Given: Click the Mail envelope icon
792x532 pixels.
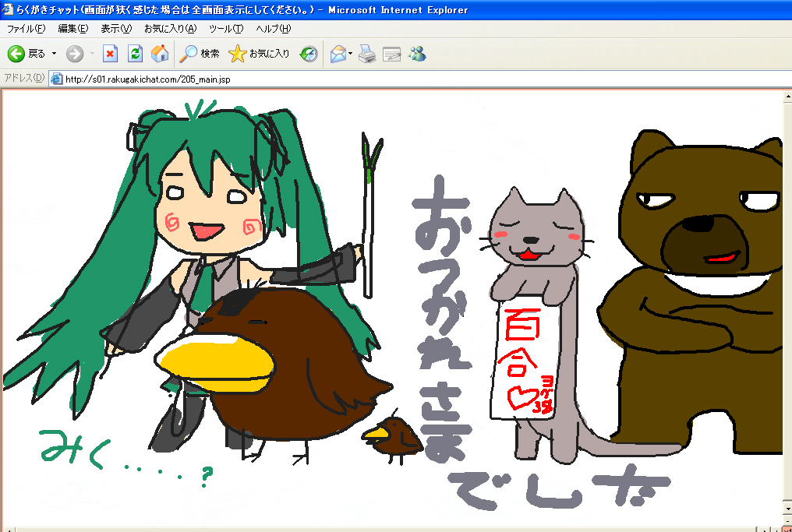Looking at the screenshot, I should [338, 54].
